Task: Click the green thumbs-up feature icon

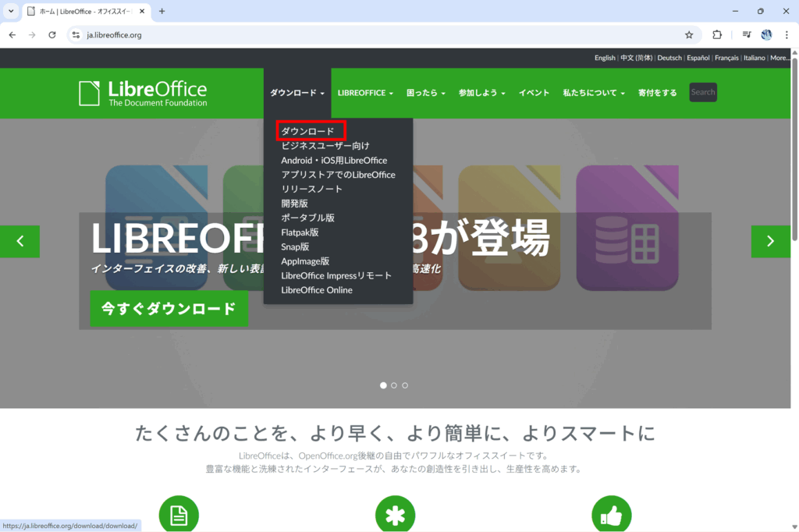Action: click(612, 515)
